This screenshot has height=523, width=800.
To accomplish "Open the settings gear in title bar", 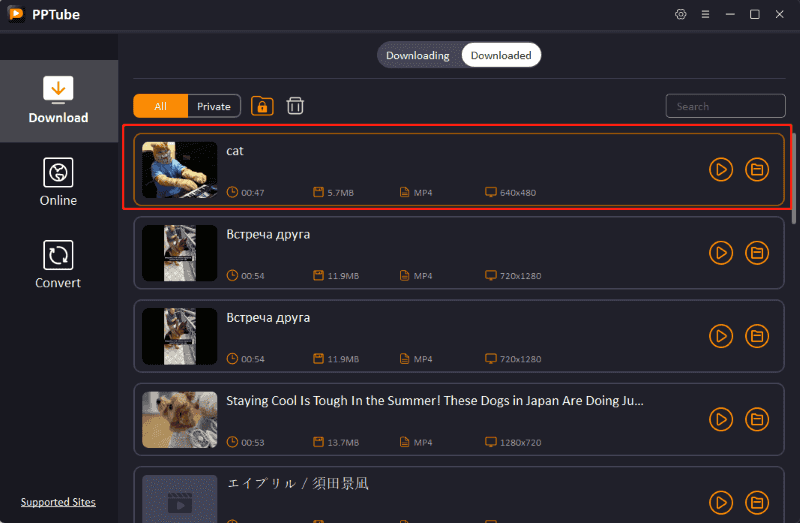I will (x=681, y=14).
